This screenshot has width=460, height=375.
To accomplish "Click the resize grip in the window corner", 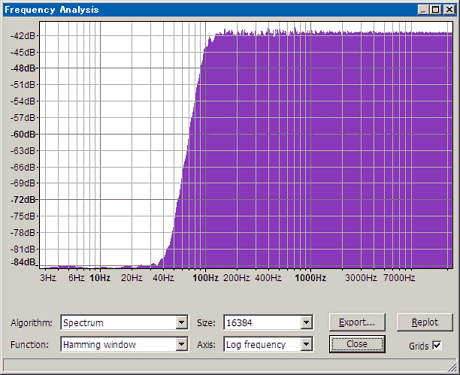I will [452, 367].
